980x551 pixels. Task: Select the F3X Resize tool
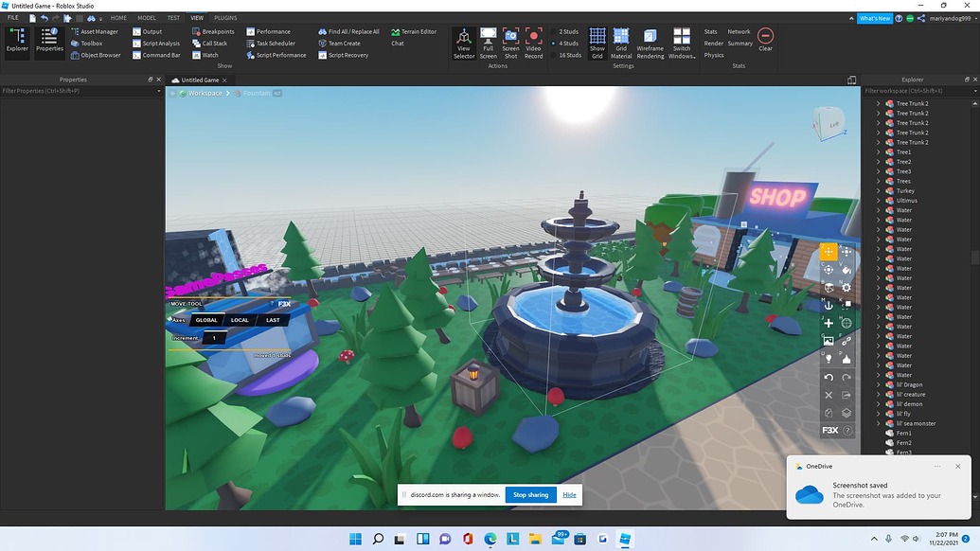[x=846, y=251]
